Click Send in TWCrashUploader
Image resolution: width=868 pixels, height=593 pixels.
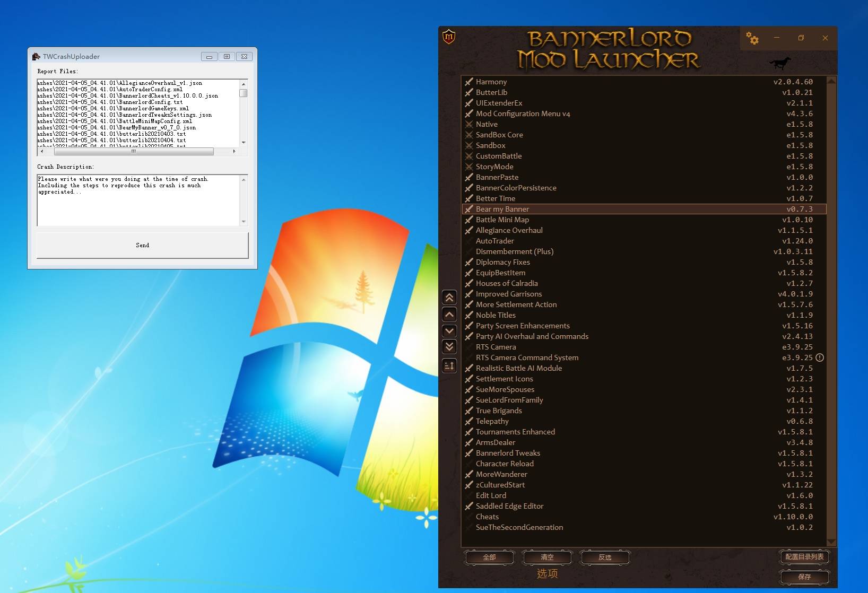tap(143, 245)
